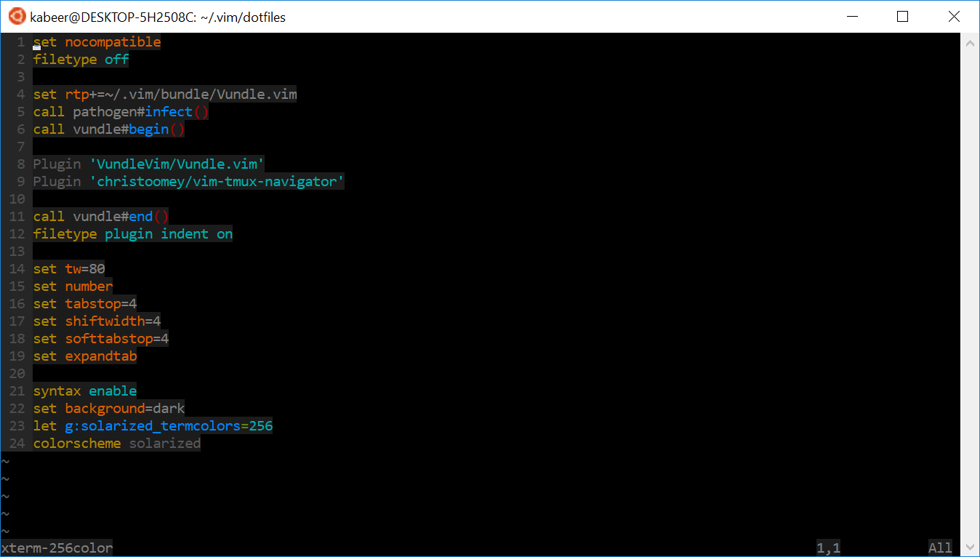Click the 'filetype plugin indent on' line

coord(133,234)
